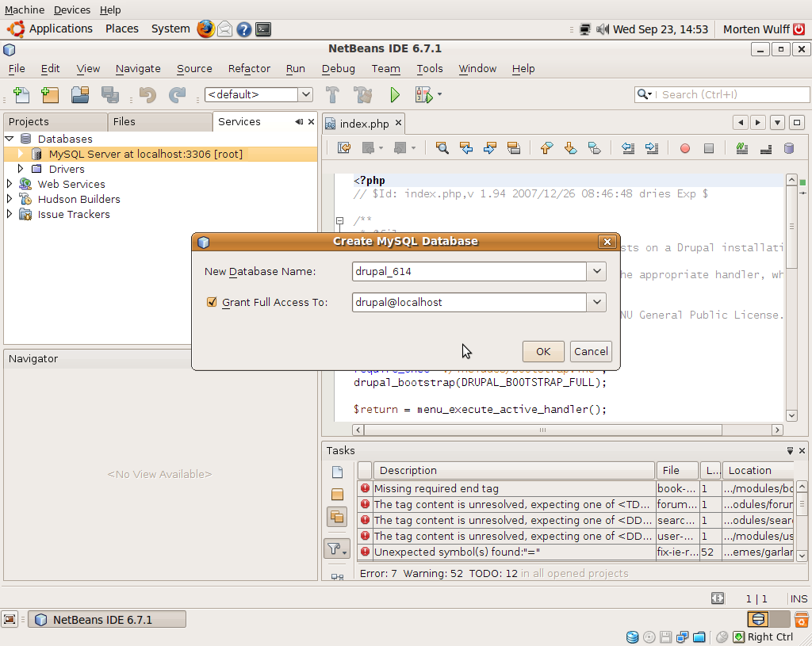The image size is (812, 646).
Task: Open the File menu
Action: pos(17,69)
